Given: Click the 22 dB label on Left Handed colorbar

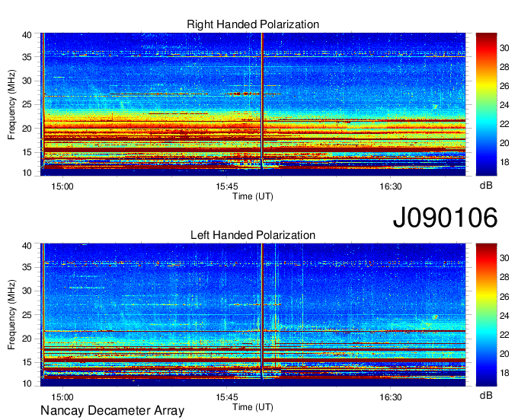Looking at the screenshot, I should point(504,335).
